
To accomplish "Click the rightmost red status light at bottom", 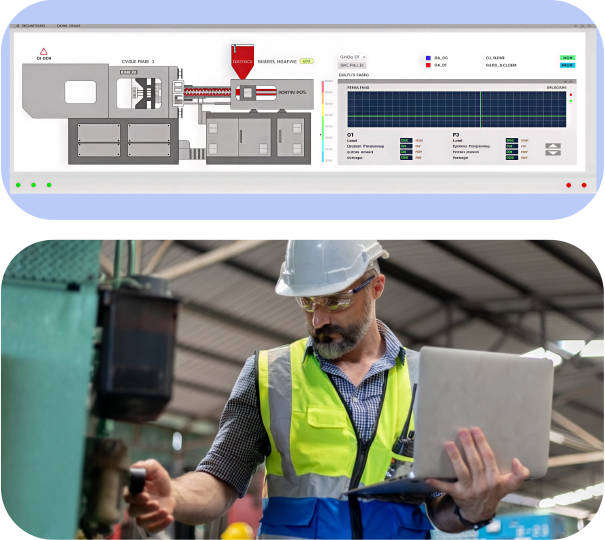I will click(x=584, y=184).
